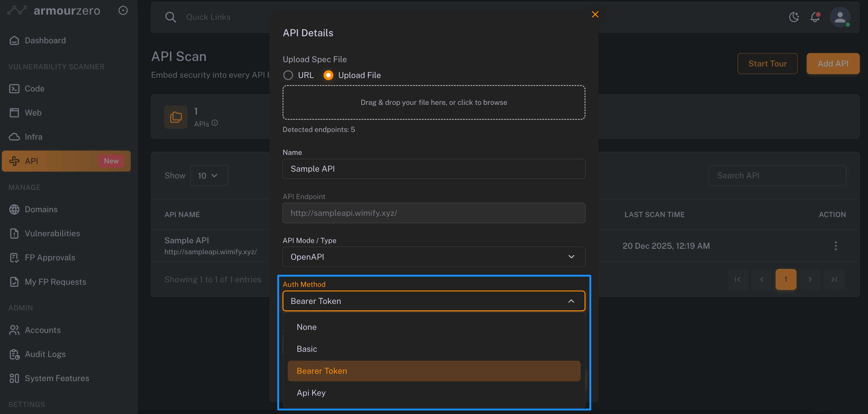Choose Api Key auth option
The height and width of the screenshot is (414, 868).
coord(311,393)
